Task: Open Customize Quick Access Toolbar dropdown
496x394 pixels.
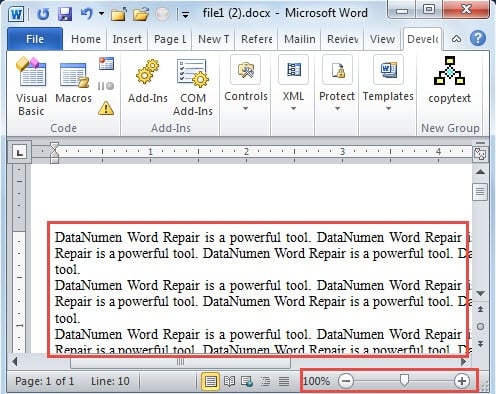Action: [185, 15]
